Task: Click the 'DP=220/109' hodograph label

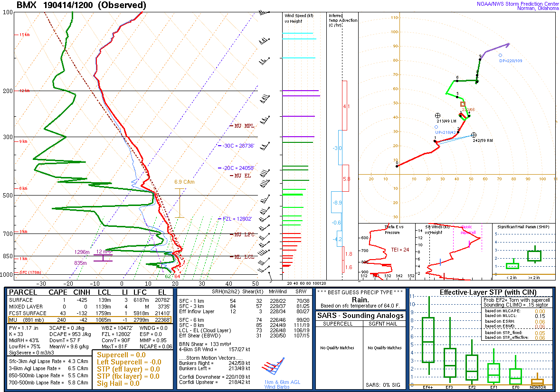Action: [x=510, y=61]
